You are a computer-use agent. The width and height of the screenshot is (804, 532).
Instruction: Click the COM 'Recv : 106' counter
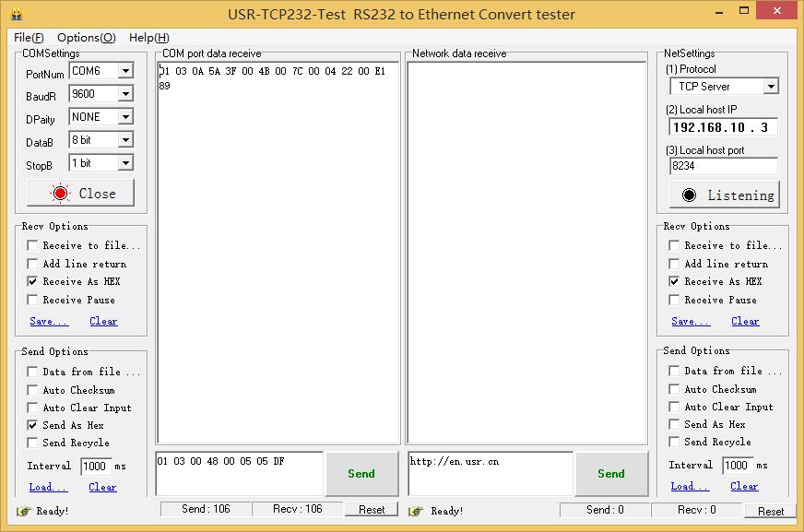298,509
